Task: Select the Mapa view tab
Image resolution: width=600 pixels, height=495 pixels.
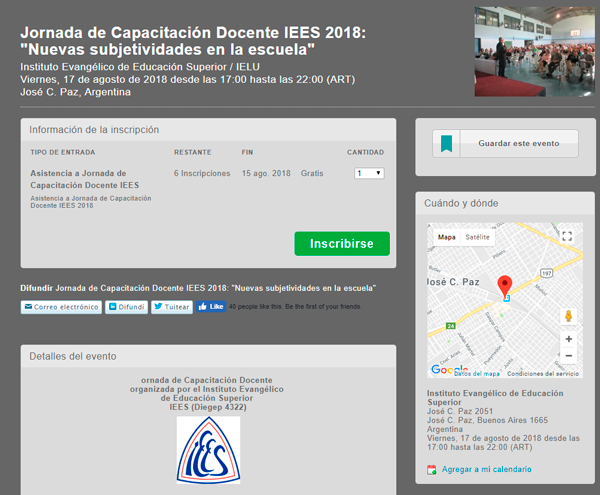Action: pos(447,237)
